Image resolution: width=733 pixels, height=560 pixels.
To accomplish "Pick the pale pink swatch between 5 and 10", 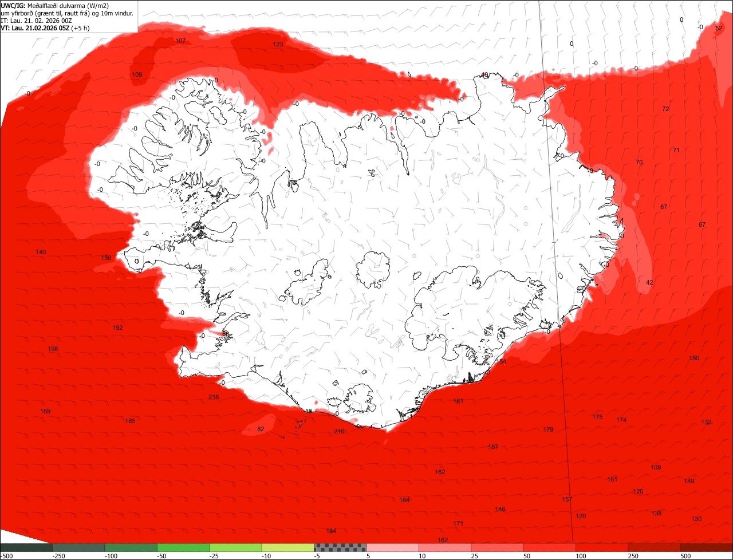I will (393, 547).
